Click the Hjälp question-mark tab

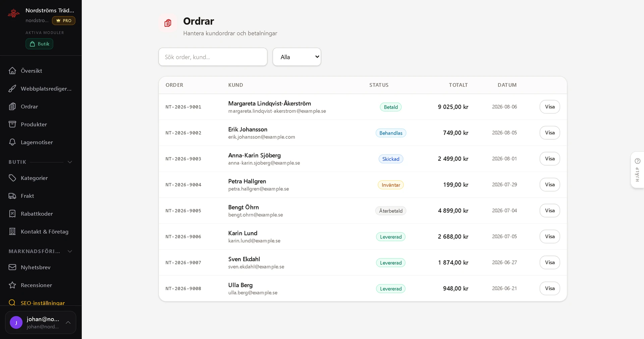637,170
